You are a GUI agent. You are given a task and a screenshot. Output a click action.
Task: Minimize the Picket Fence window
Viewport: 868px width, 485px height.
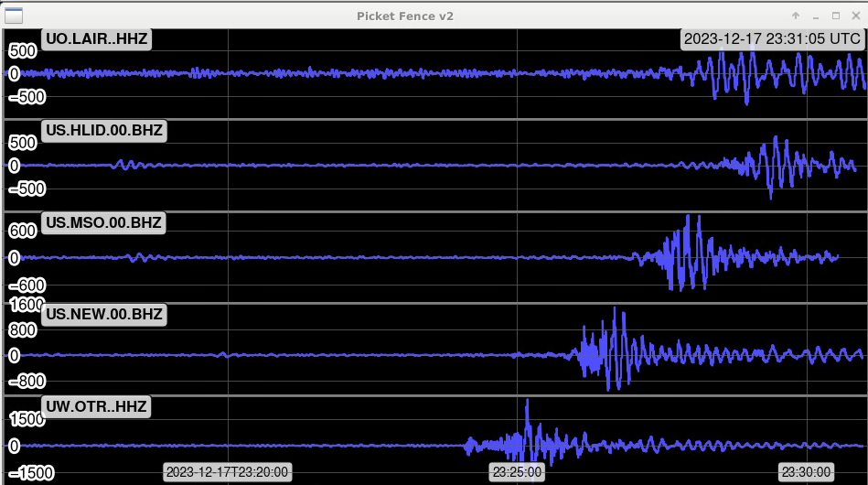click(x=816, y=16)
